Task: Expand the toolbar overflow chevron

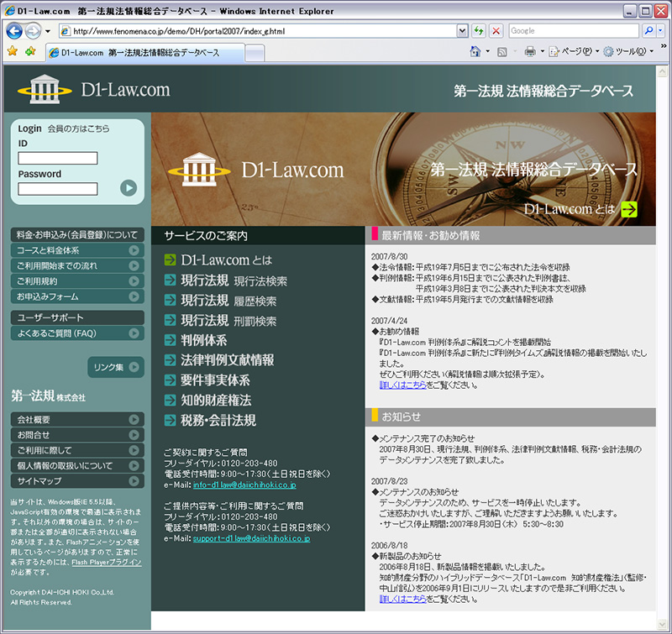Action: click(664, 46)
